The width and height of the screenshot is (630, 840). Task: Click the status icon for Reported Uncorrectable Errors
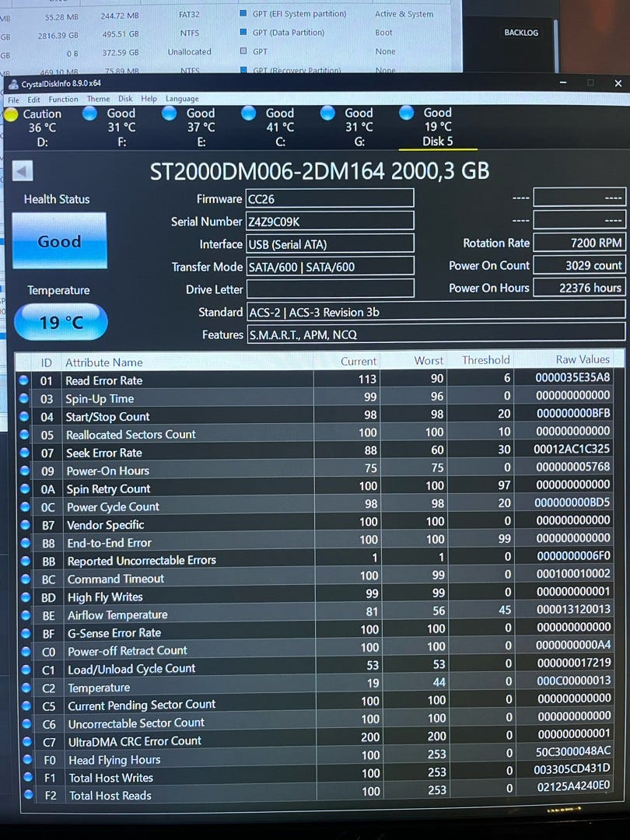coord(25,561)
